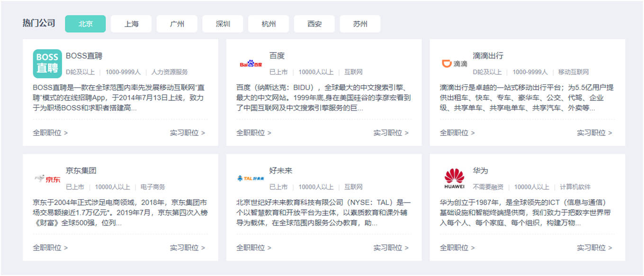The width and height of the screenshot is (644, 276).
Task: Switch to the 苏州 city tab
Action: (360, 24)
